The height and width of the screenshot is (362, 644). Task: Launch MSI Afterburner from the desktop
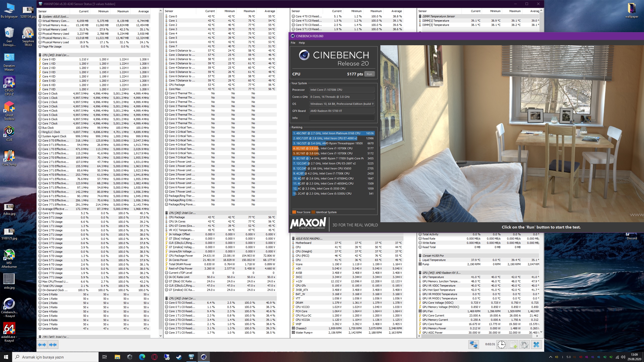[9, 258]
